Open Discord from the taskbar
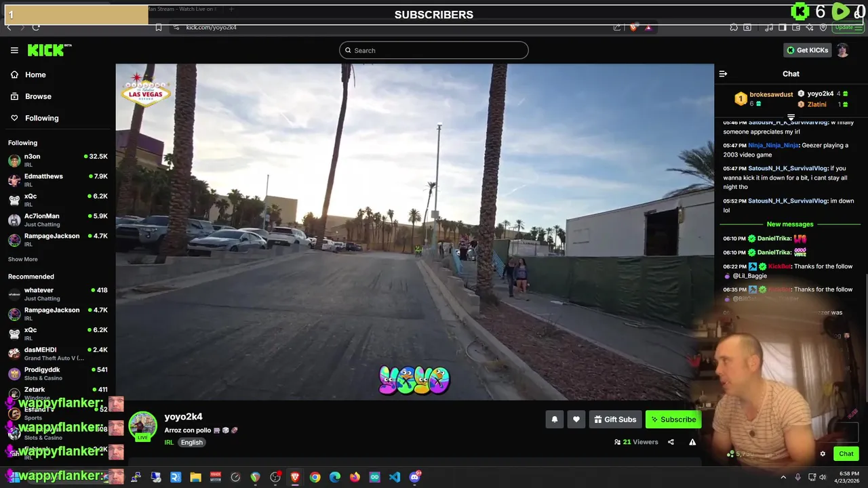The width and height of the screenshot is (868, 488). point(415,477)
